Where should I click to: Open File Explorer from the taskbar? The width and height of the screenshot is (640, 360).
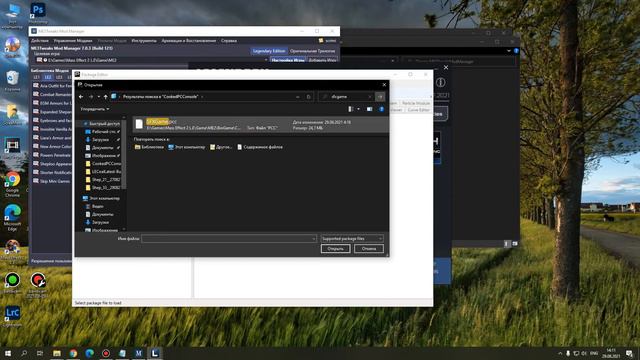point(57,353)
